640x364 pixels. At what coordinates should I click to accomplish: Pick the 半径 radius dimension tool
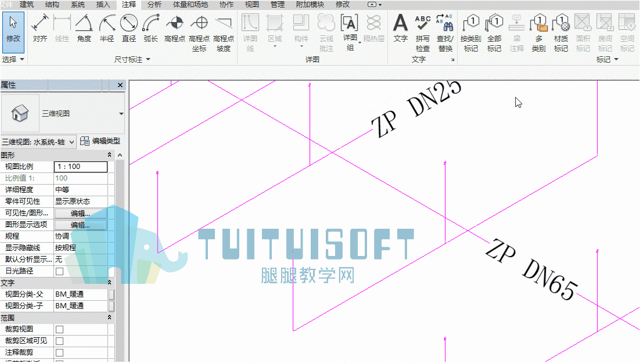pyautogui.click(x=106, y=28)
